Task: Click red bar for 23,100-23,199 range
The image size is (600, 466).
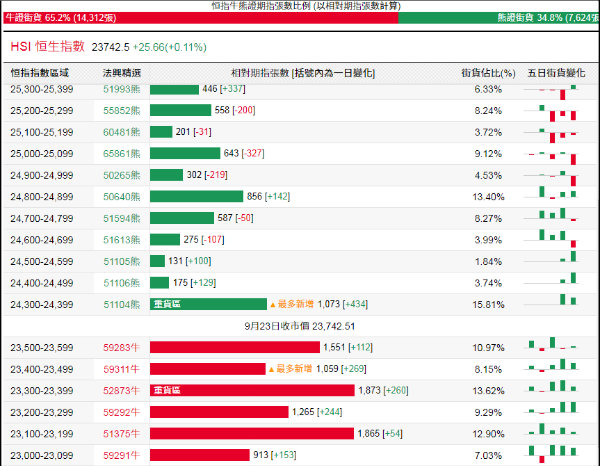Action: (x=252, y=433)
